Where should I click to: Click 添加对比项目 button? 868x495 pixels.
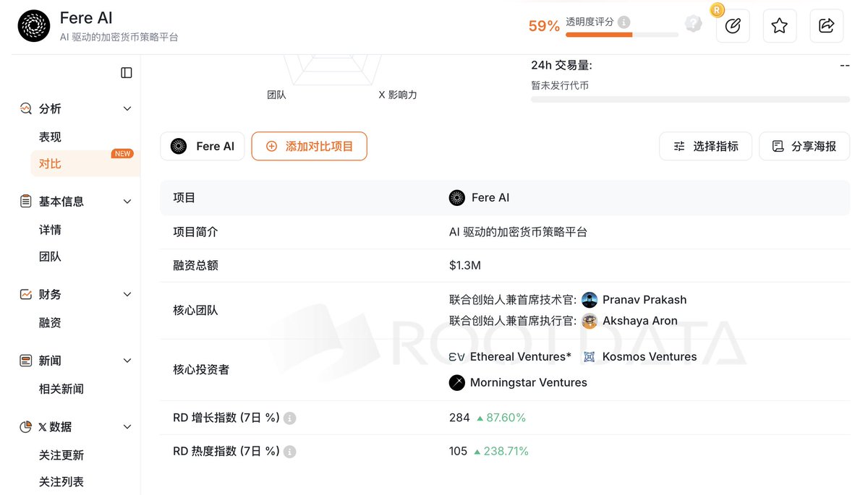(310, 146)
